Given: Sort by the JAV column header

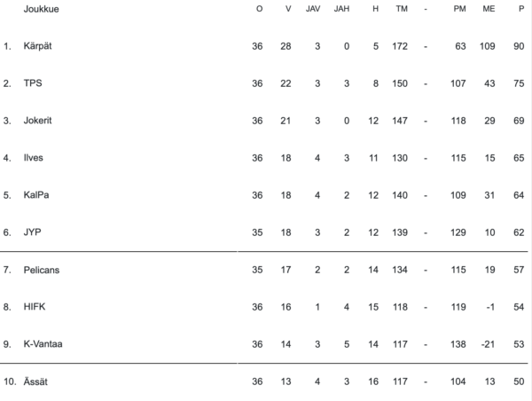Looking at the screenshot, I should point(312,9).
